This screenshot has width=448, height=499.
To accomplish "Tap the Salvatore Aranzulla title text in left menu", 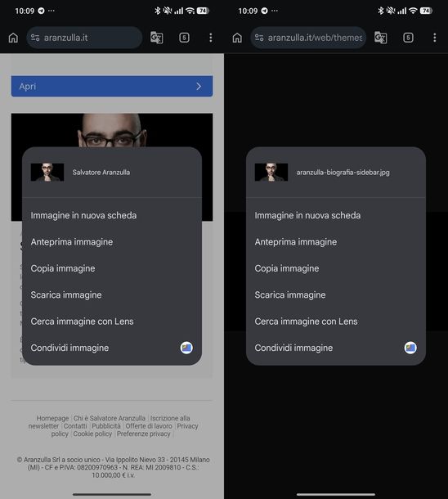I will (101, 172).
